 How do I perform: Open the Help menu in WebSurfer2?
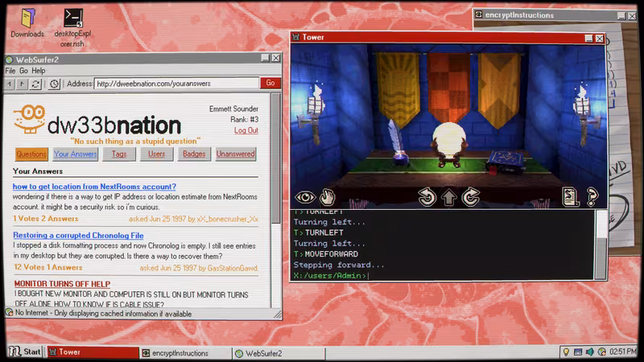point(38,71)
